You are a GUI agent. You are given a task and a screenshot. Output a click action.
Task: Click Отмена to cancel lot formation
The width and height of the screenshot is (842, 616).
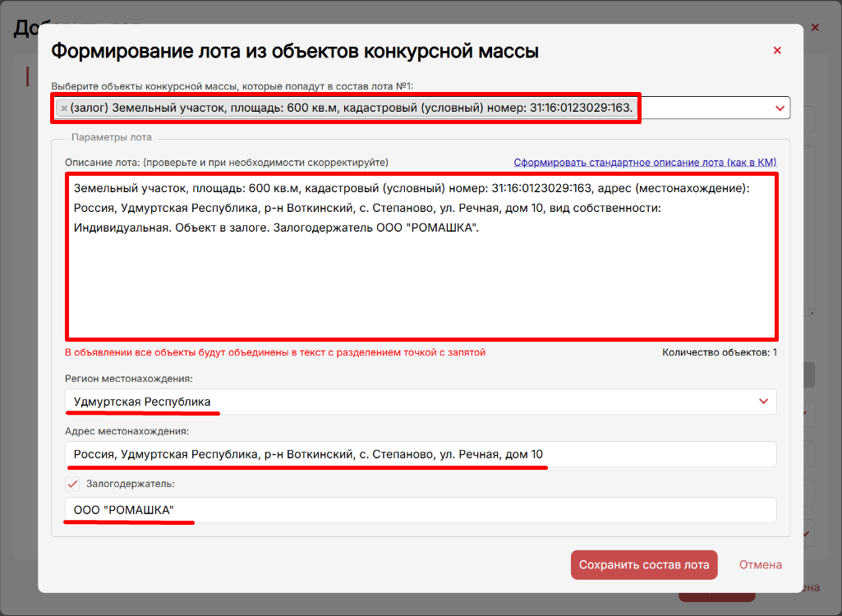point(760,565)
